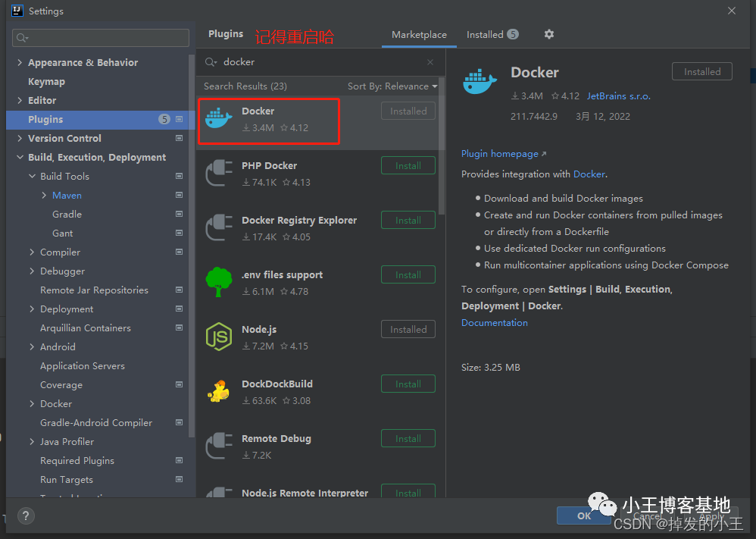This screenshot has width=756, height=539.
Task: Select Gradle under Build Tools
Action: click(x=67, y=215)
